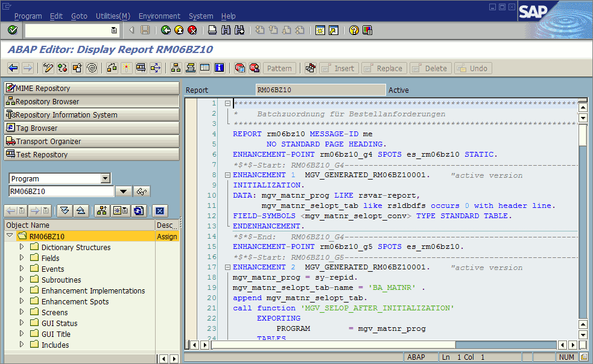Open the Goto menu

point(79,16)
